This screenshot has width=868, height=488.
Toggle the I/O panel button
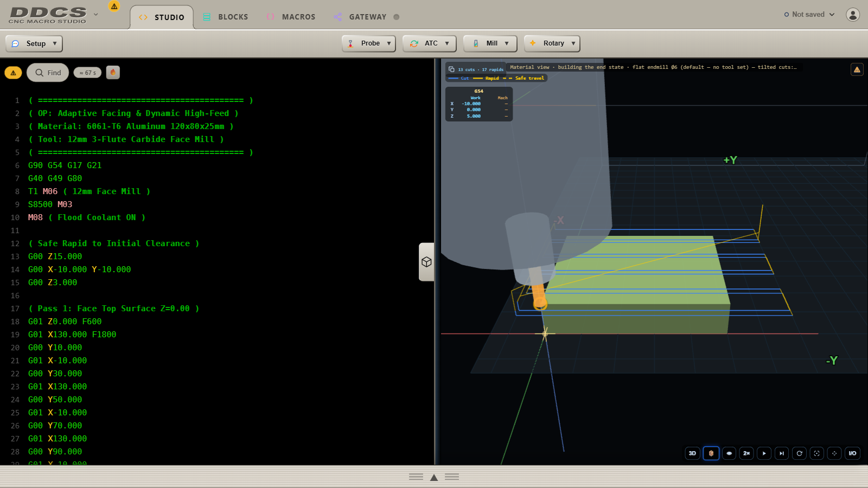(853, 453)
